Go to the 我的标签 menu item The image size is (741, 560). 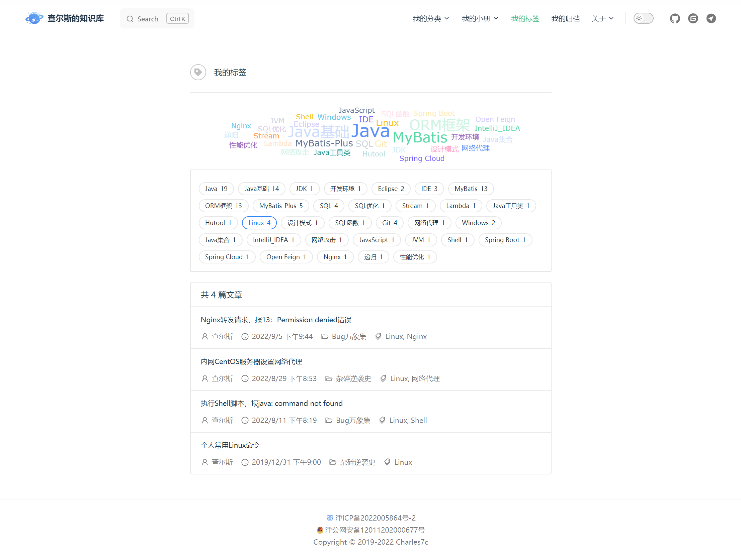pyautogui.click(x=525, y=18)
